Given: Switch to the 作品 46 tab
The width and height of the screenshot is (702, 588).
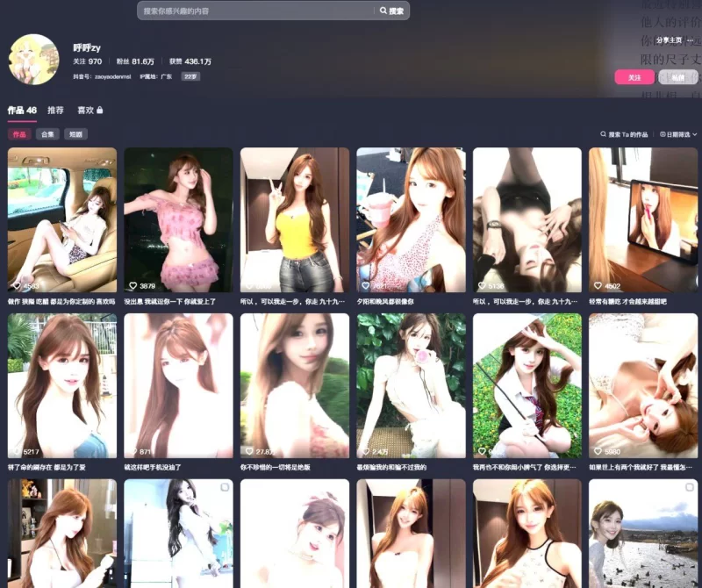Looking at the screenshot, I should click(x=22, y=111).
